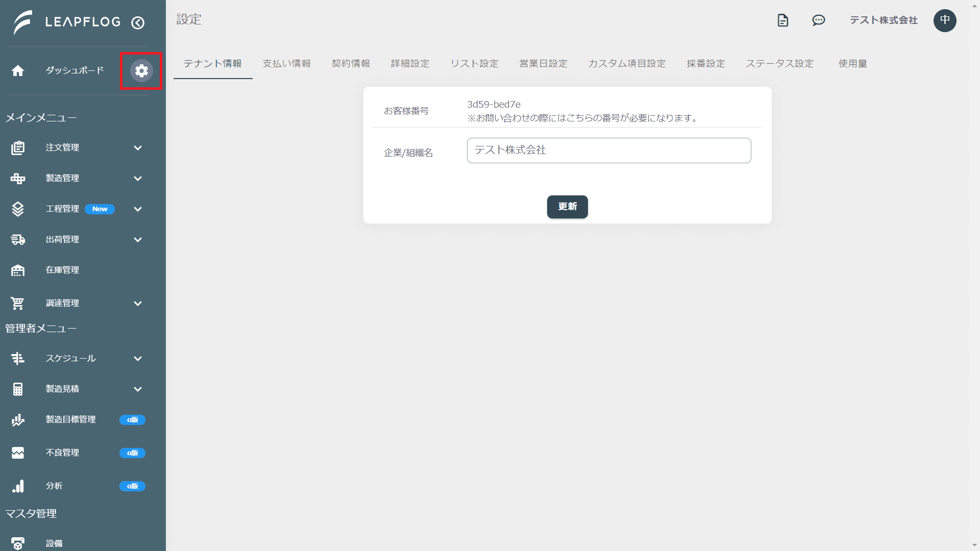Click the 設定 page title

coord(189,19)
